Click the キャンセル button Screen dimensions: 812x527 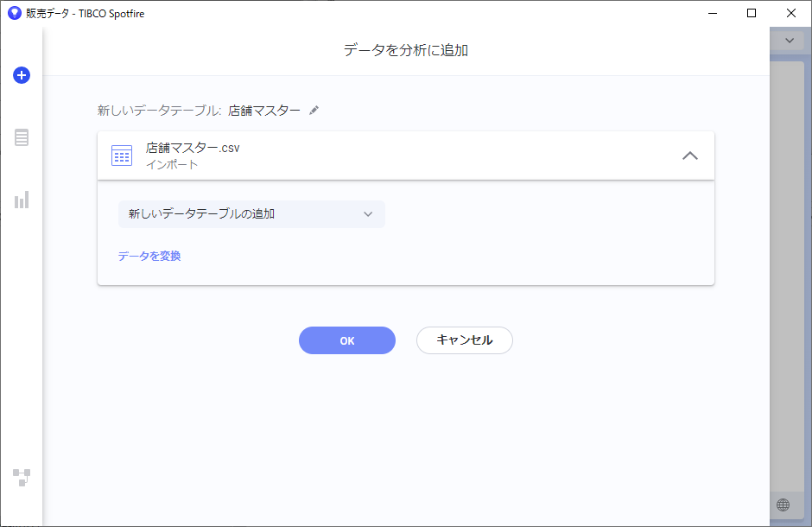[465, 340]
